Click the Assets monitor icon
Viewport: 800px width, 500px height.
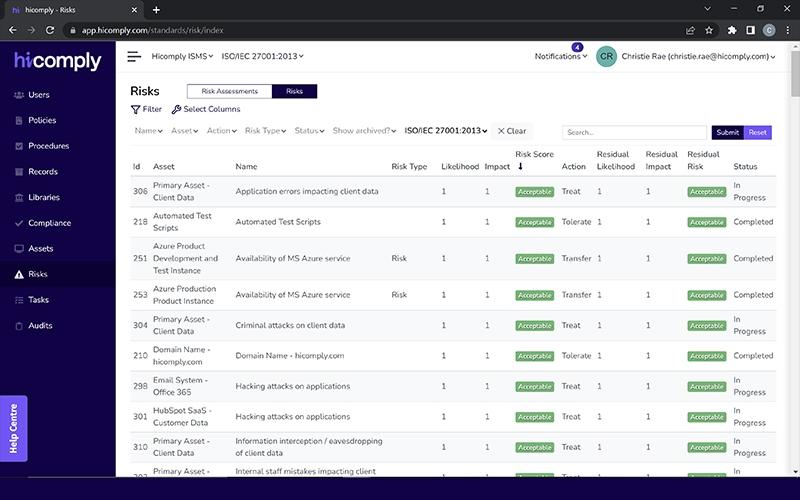click(19, 248)
